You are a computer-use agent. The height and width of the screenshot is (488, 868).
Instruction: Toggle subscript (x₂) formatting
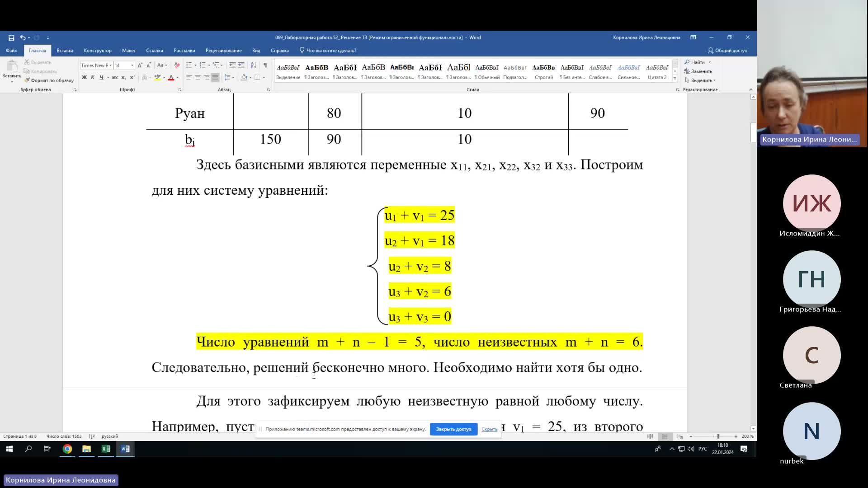123,78
